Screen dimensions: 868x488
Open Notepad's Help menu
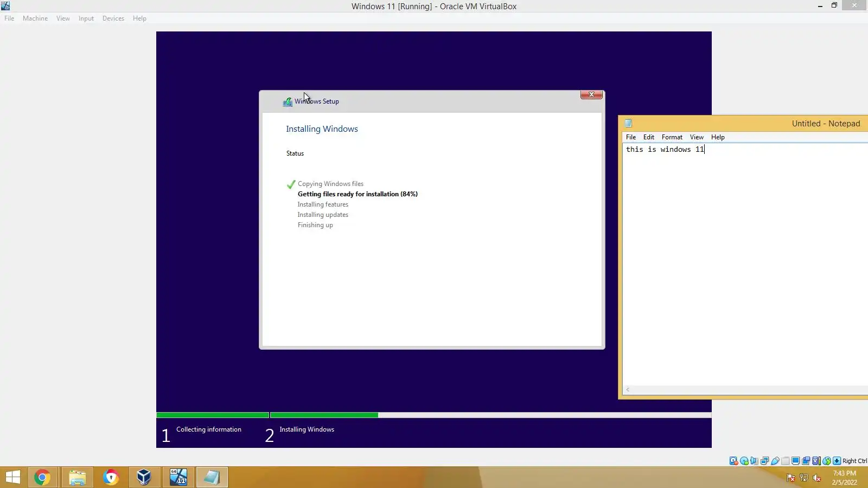click(718, 137)
